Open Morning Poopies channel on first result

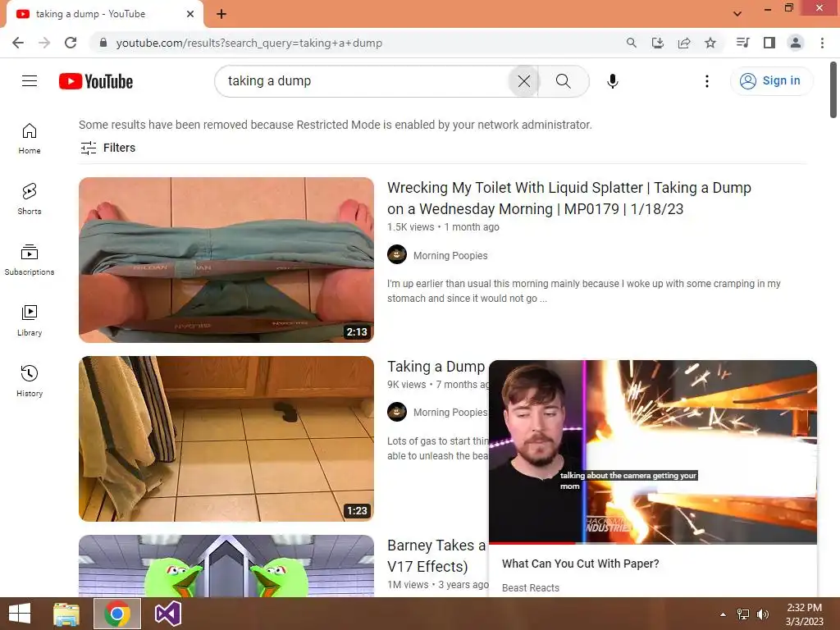click(x=450, y=256)
